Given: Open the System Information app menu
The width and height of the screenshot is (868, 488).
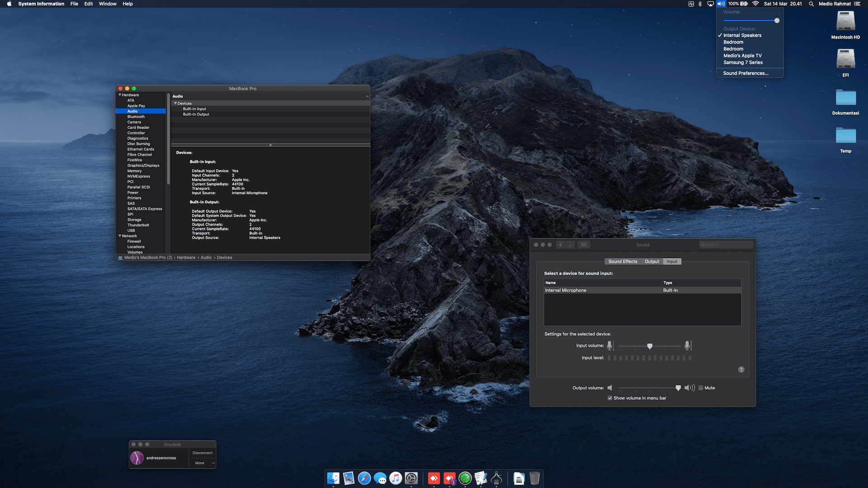Looking at the screenshot, I should [x=41, y=4].
